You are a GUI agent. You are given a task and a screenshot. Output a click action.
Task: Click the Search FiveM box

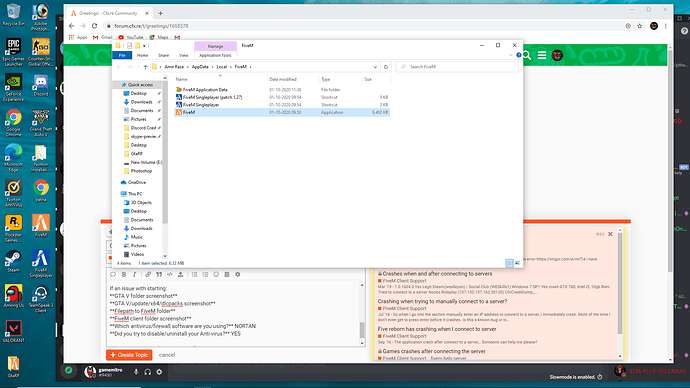pyautogui.click(x=457, y=67)
